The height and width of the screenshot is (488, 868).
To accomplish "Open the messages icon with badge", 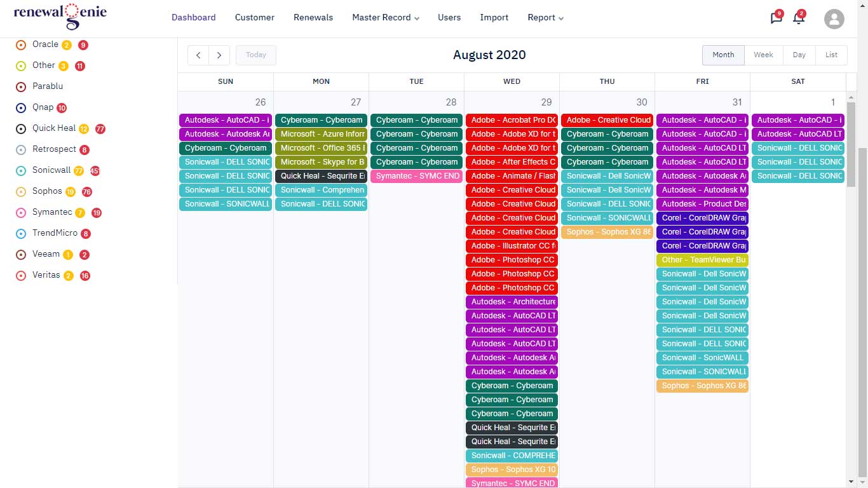I will pos(776,17).
